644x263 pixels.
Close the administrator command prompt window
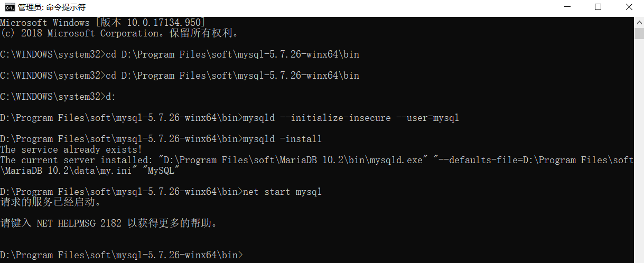(x=629, y=7)
